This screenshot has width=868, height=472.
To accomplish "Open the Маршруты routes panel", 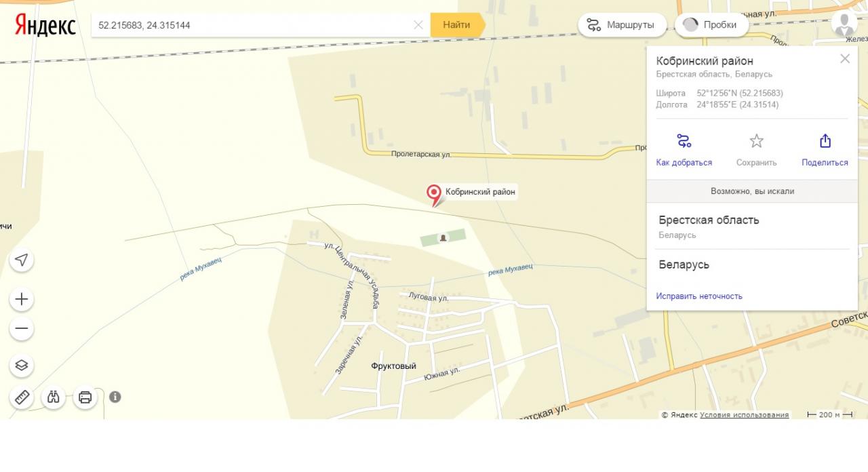I will [622, 25].
